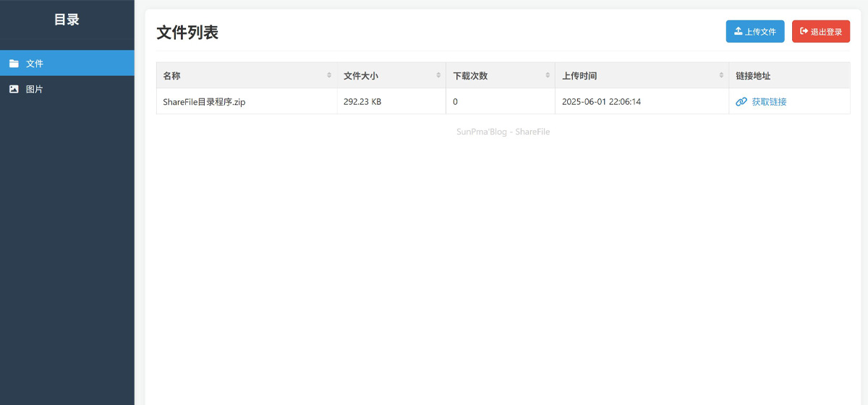Click the sign-out icon on 退出登录 button

(804, 32)
